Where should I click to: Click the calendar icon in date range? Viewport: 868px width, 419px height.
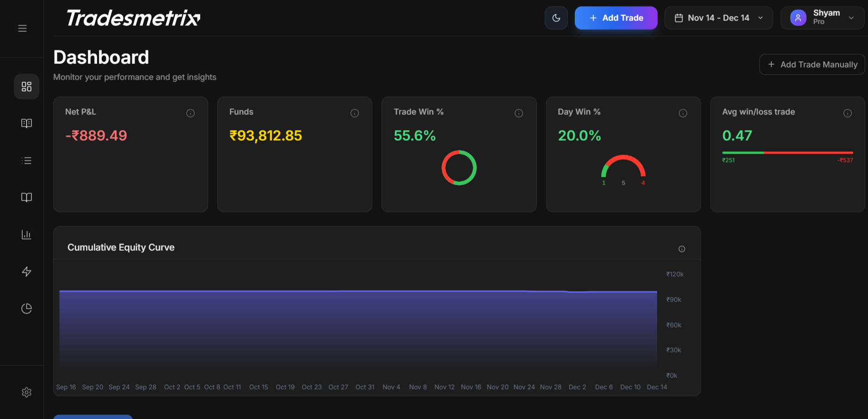click(678, 18)
